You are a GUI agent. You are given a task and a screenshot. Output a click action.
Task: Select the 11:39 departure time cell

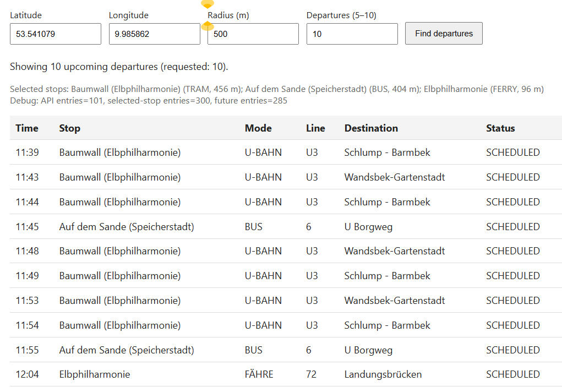point(27,153)
